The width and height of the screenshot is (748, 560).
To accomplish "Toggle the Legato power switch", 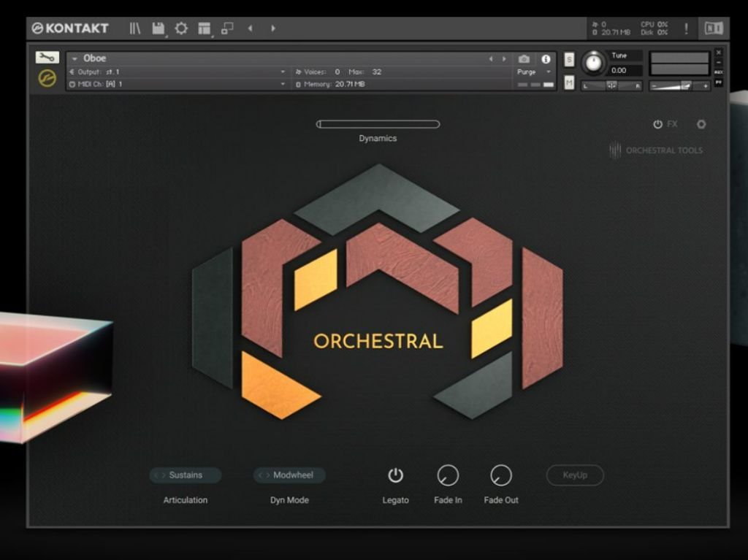I will point(395,475).
